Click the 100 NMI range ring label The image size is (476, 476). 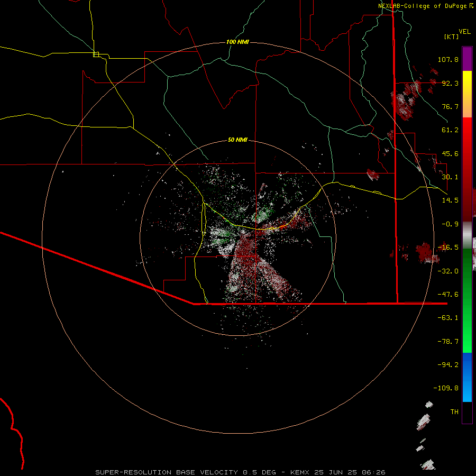click(x=237, y=42)
